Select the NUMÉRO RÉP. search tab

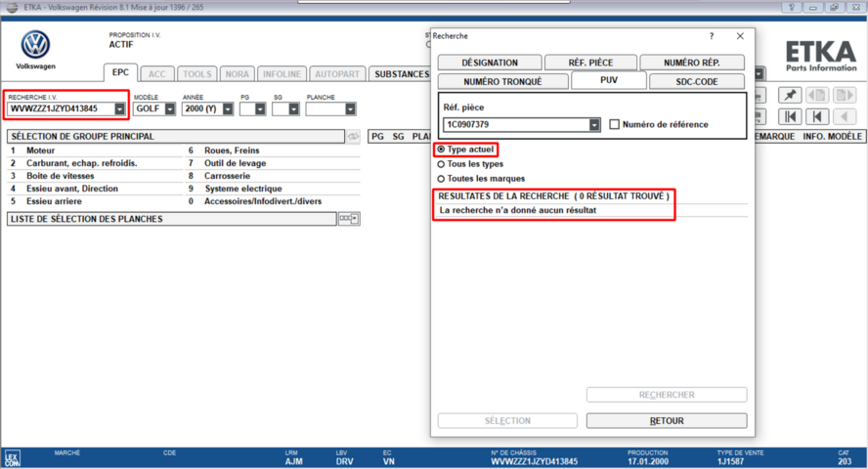(692, 63)
